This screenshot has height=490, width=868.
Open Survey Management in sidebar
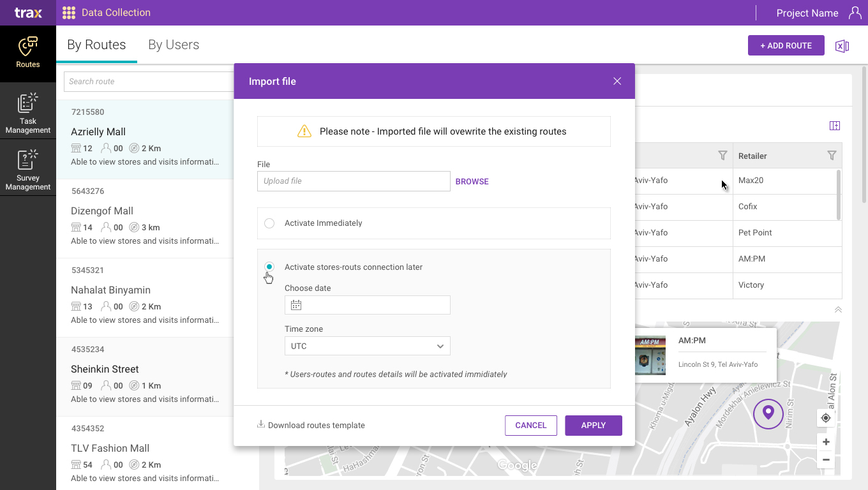[x=27, y=170]
